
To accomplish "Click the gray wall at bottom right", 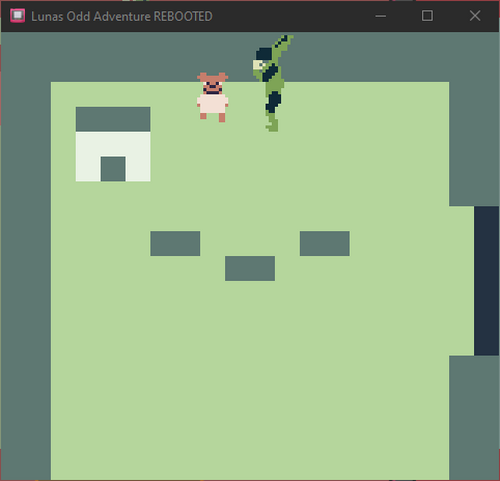I will tap(474, 418).
